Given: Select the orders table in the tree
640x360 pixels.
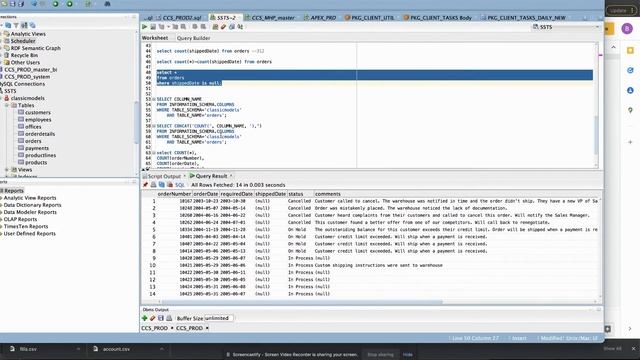Looking at the screenshot, I should [33, 141].
